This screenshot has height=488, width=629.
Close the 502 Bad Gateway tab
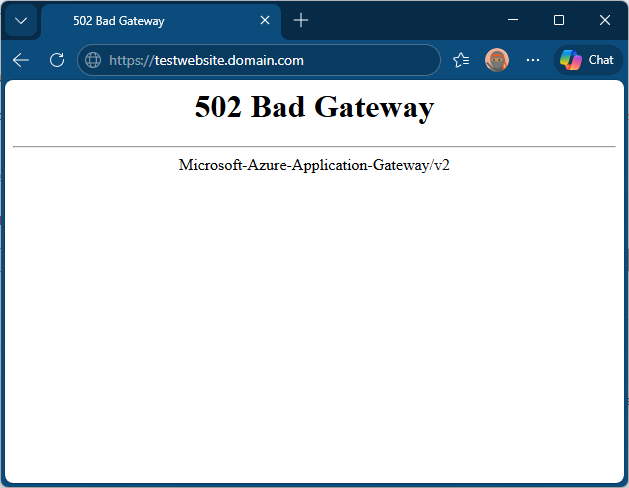(x=264, y=21)
